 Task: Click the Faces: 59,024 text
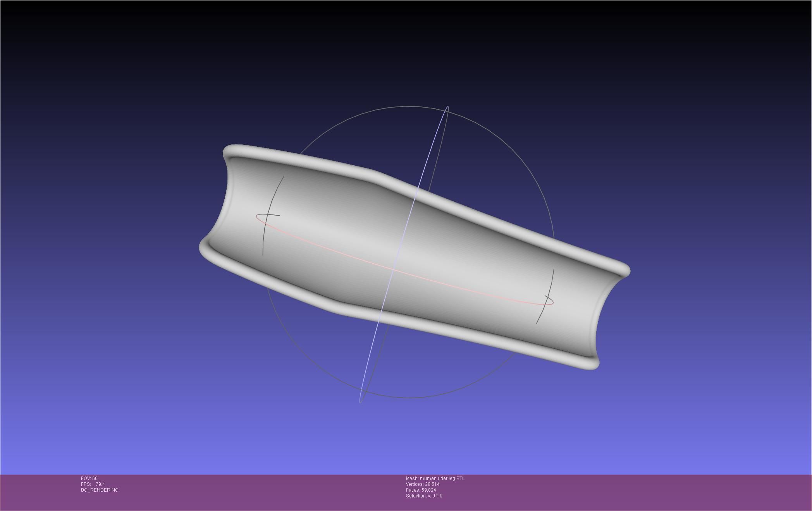tap(421, 490)
